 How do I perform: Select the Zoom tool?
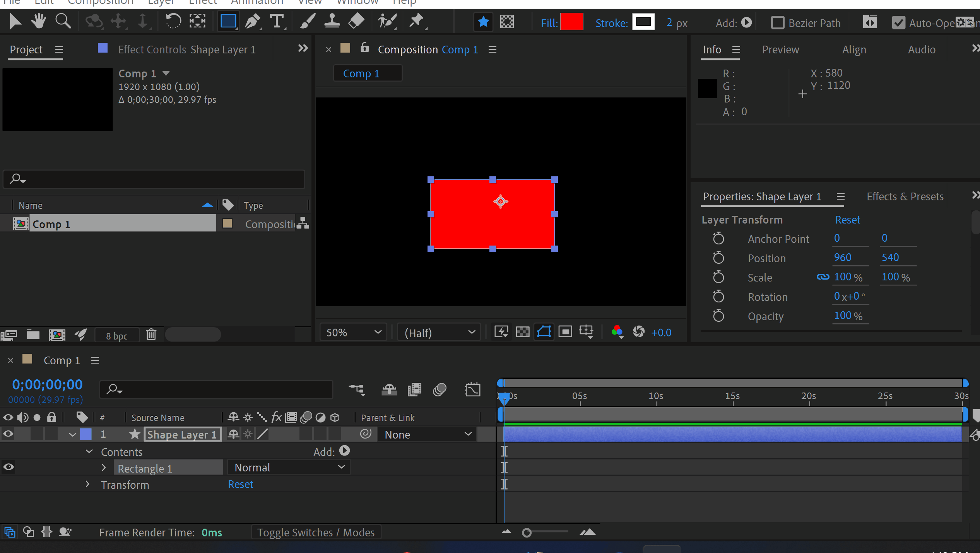coord(63,21)
